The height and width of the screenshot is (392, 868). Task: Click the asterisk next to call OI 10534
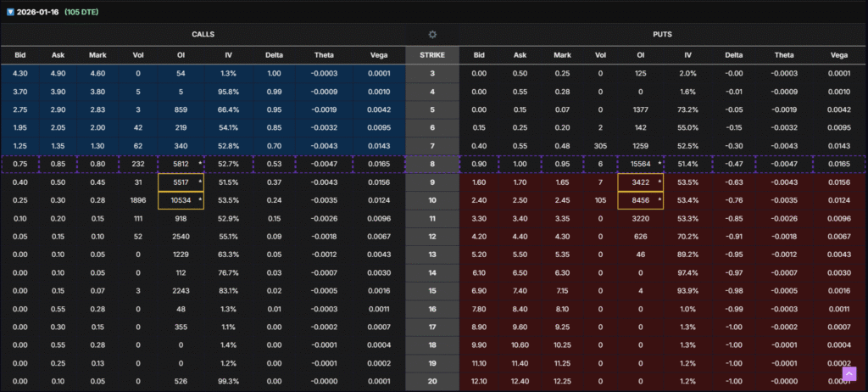point(200,200)
